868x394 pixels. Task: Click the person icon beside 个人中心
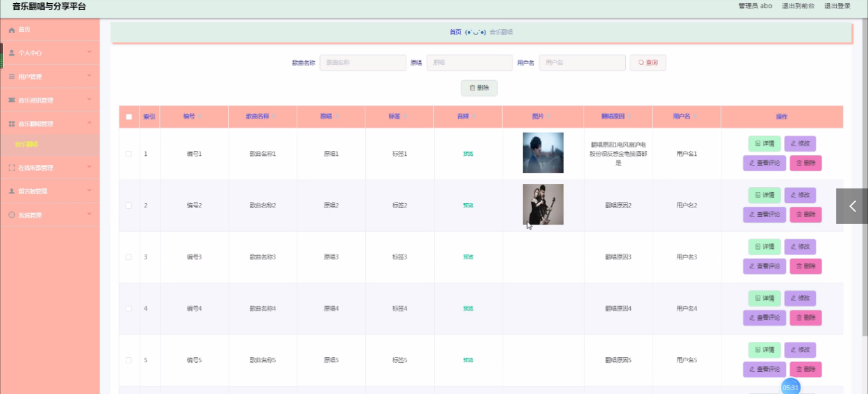[11, 53]
